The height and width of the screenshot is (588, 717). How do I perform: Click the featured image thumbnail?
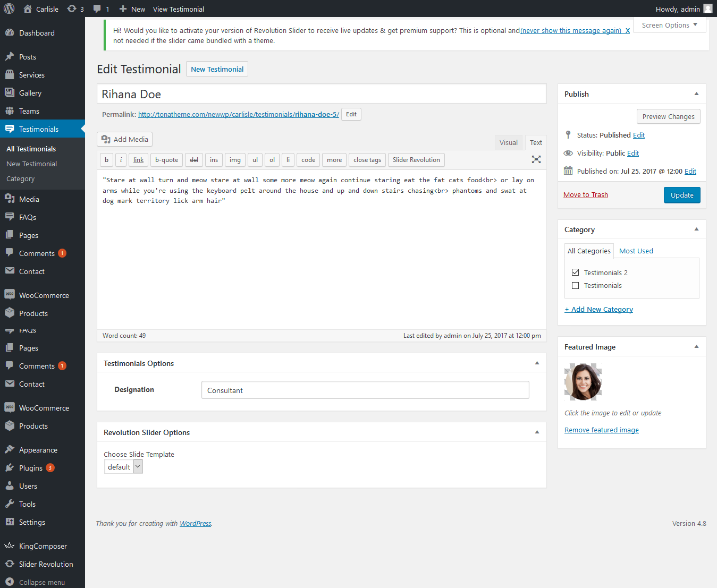[583, 382]
